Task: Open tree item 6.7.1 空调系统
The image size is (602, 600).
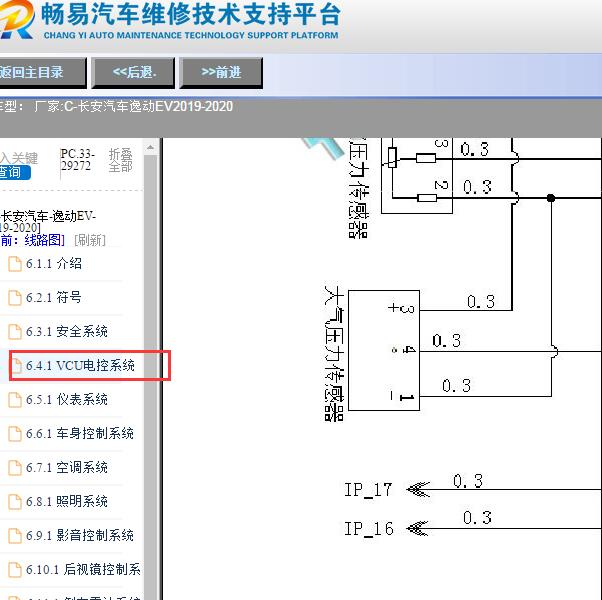Action: tap(67, 468)
